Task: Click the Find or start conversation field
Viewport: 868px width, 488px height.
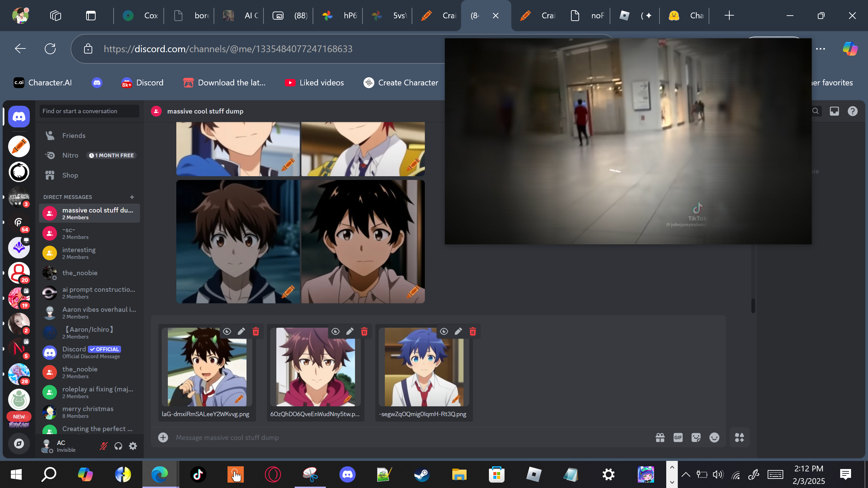Action: pyautogui.click(x=89, y=111)
